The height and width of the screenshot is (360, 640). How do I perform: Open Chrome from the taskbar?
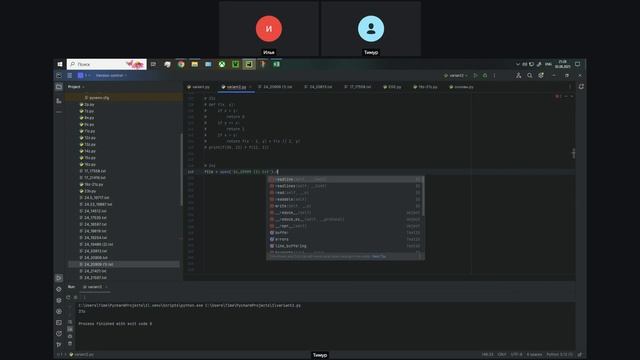[181, 64]
